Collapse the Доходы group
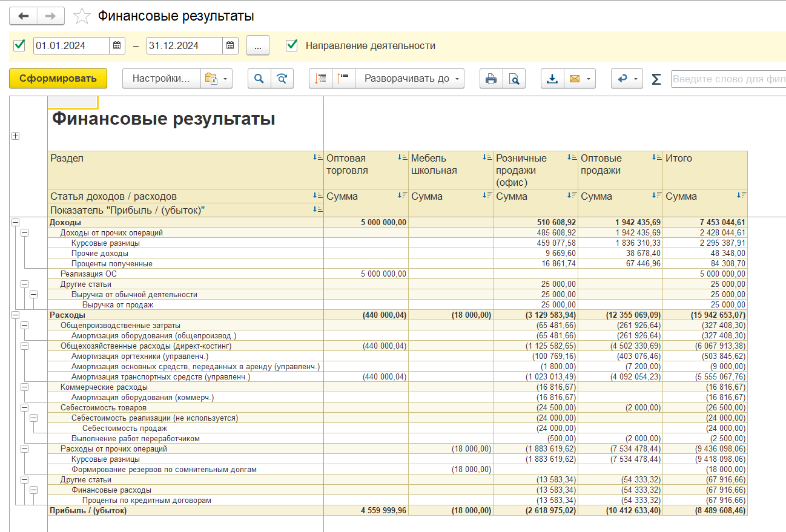 pyautogui.click(x=15, y=223)
